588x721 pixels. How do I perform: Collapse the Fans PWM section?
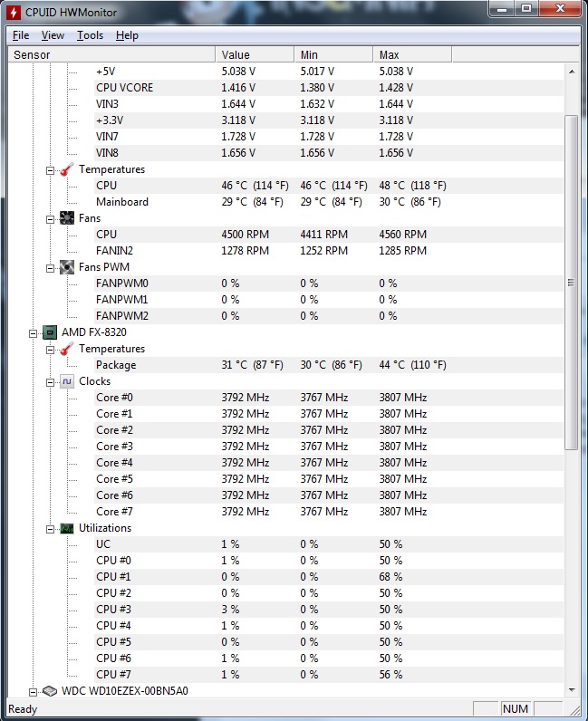[x=50, y=268]
